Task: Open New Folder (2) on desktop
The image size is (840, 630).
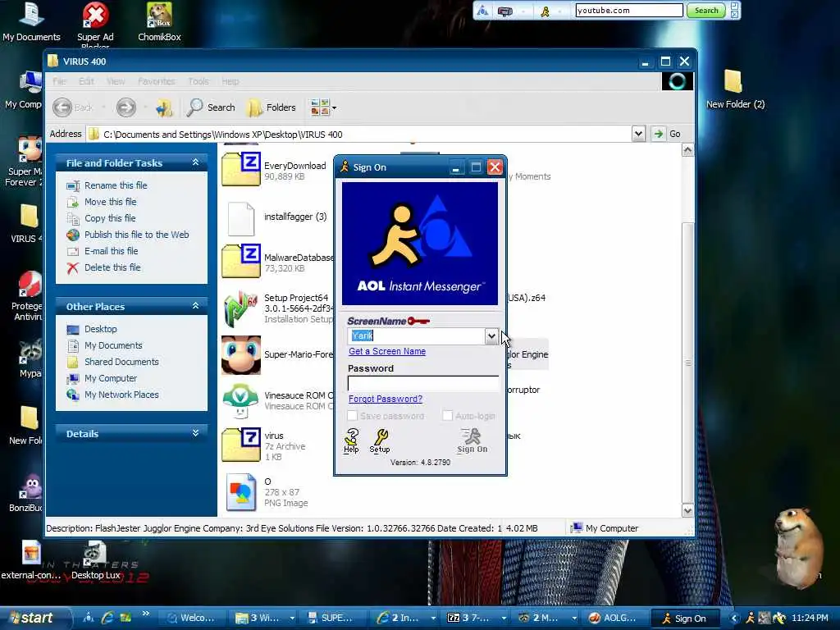Action: pyautogui.click(x=735, y=89)
